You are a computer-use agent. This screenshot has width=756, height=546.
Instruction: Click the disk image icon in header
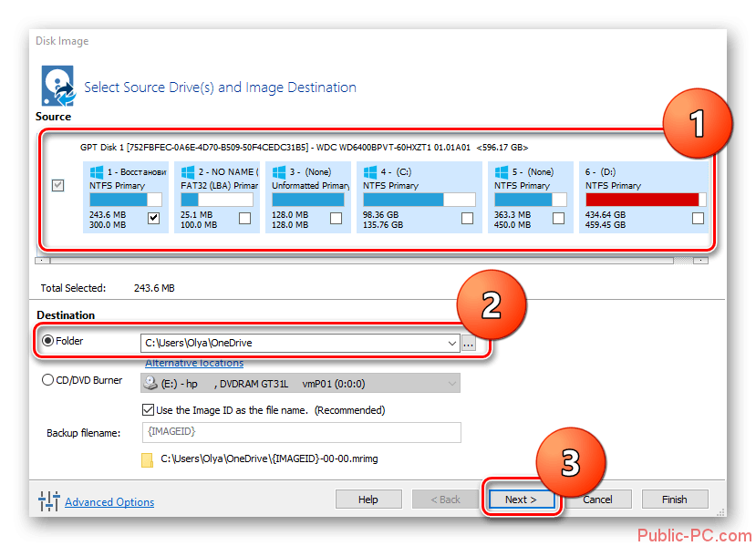pyautogui.click(x=57, y=88)
